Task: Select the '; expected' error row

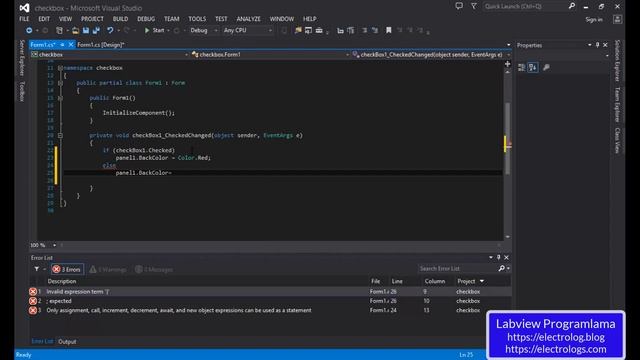Action: (x=269, y=301)
